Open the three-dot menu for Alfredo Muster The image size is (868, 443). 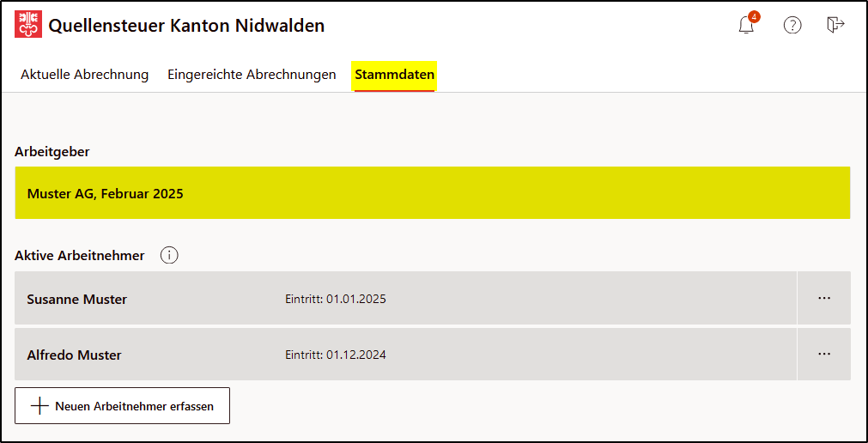tap(824, 354)
